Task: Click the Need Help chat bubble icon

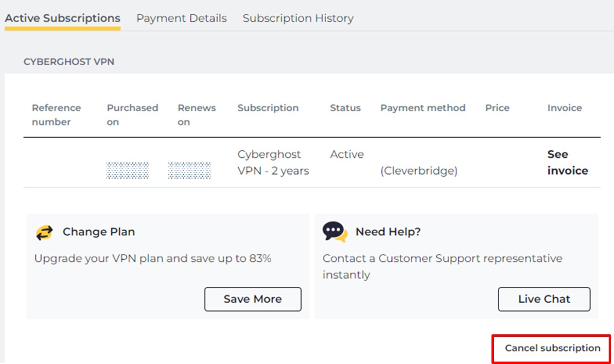Action: 333,232
